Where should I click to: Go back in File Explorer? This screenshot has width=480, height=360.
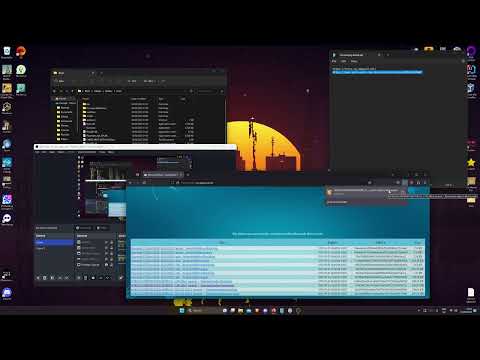(54, 91)
